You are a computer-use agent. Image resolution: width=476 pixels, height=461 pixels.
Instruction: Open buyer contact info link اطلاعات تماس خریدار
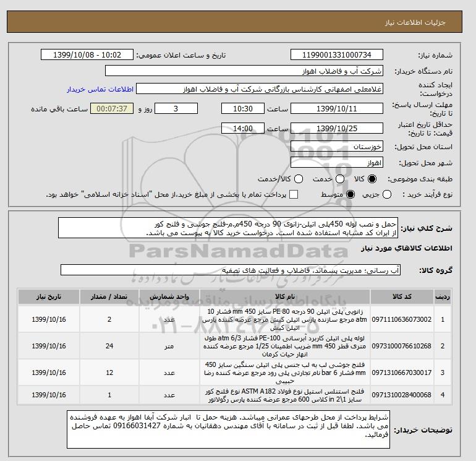[x=100, y=89]
